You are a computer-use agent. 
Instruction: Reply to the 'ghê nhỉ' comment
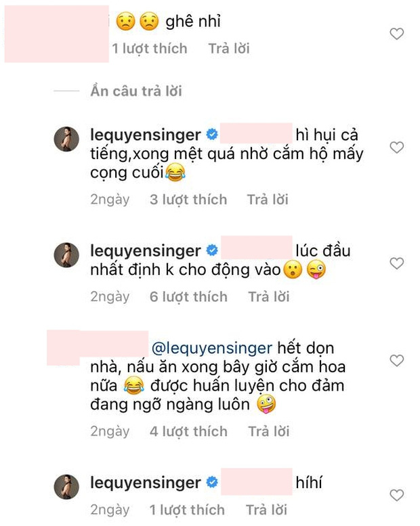coord(228,49)
